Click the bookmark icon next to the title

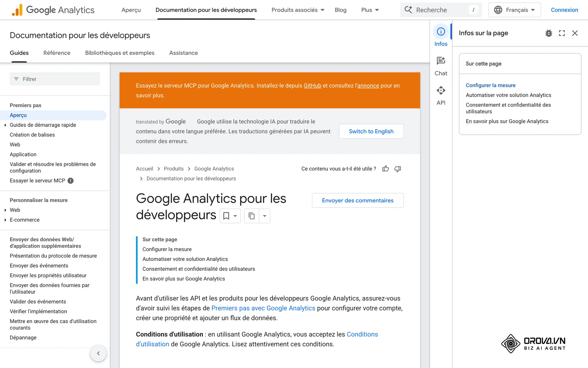(x=226, y=216)
